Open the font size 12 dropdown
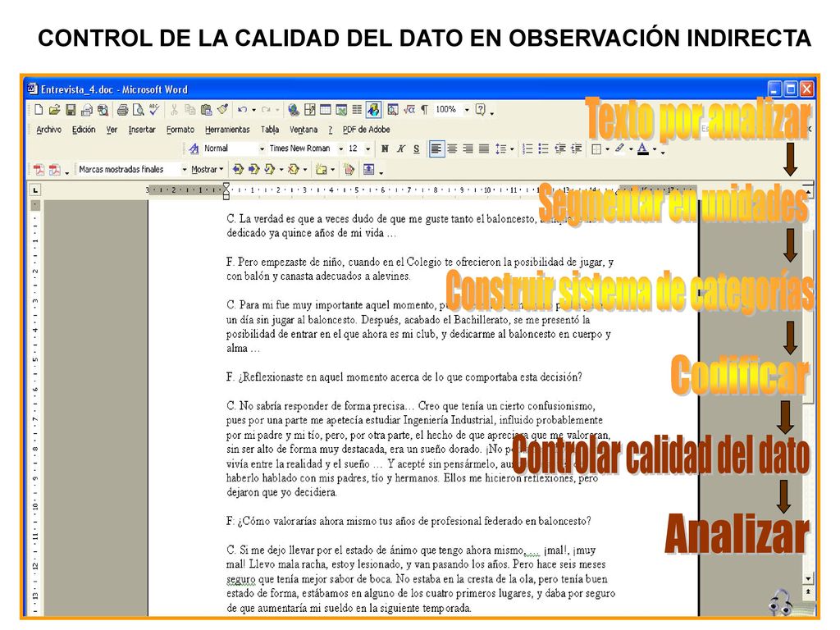Screen dimensions: 840x630 point(368,149)
